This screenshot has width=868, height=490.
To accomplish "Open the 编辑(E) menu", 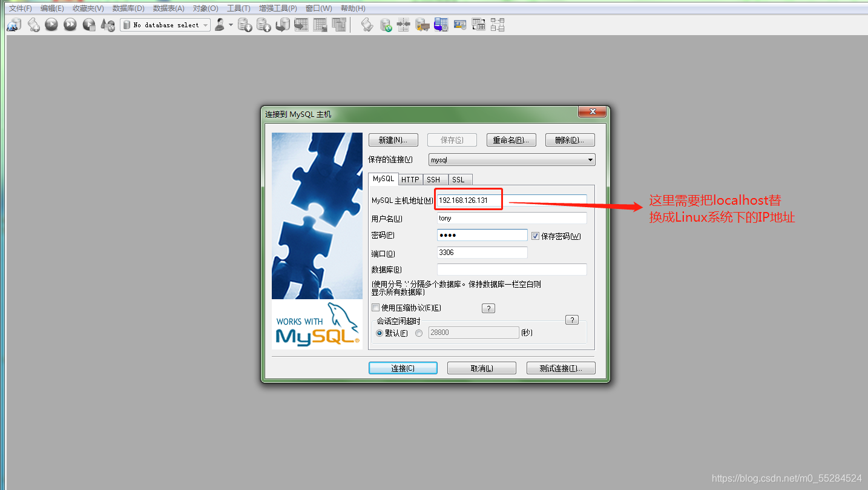I will (52, 8).
